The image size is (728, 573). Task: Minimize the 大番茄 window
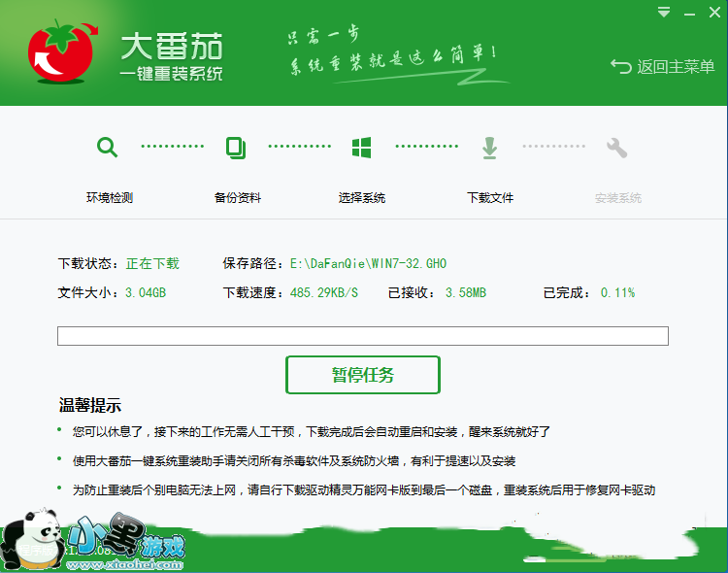(x=689, y=15)
